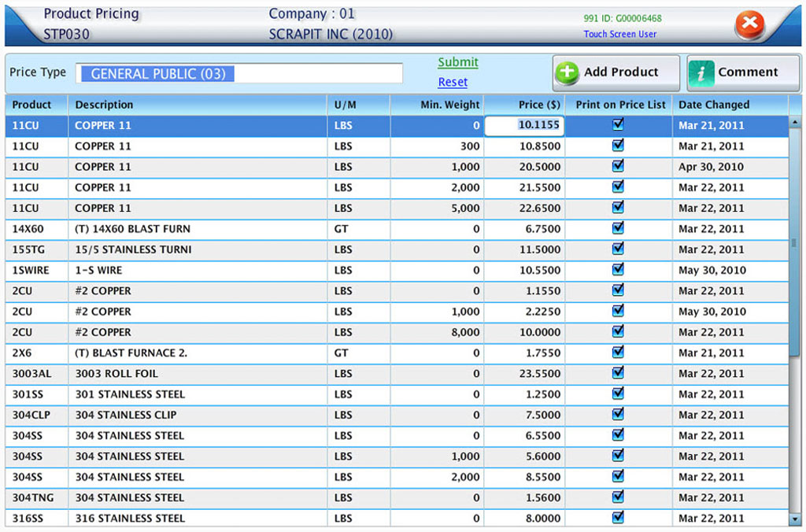Toggle Print on Price List checkbox for 3003AL
This screenshot has height=532, width=806.
[x=618, y=373]
